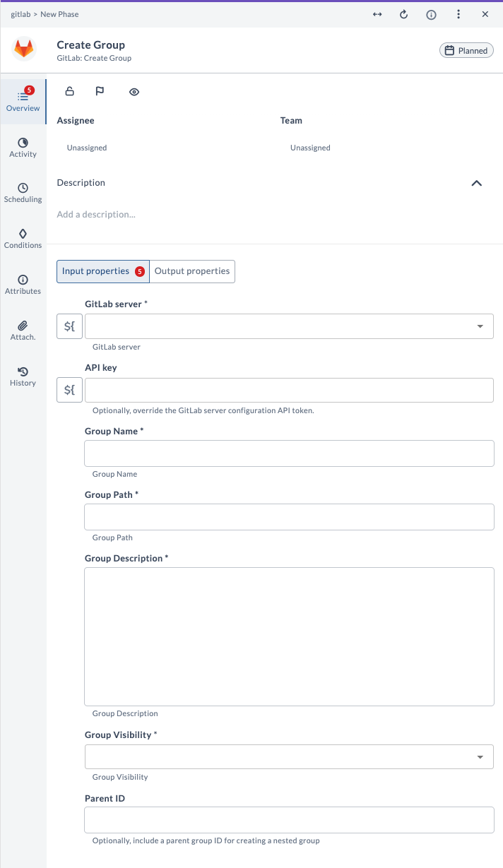Click Add a description placeholder
Screen dimensions: 503x868
[x=96, y=214]
